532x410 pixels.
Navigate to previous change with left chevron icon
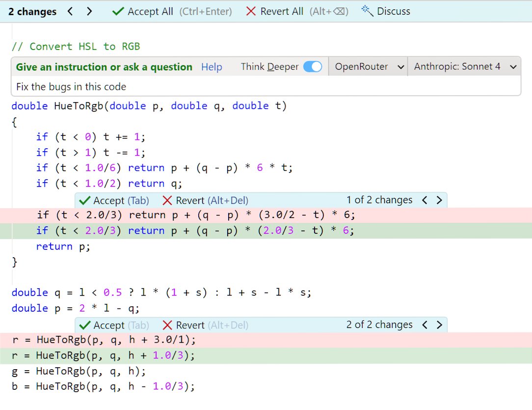pos(70,11)
